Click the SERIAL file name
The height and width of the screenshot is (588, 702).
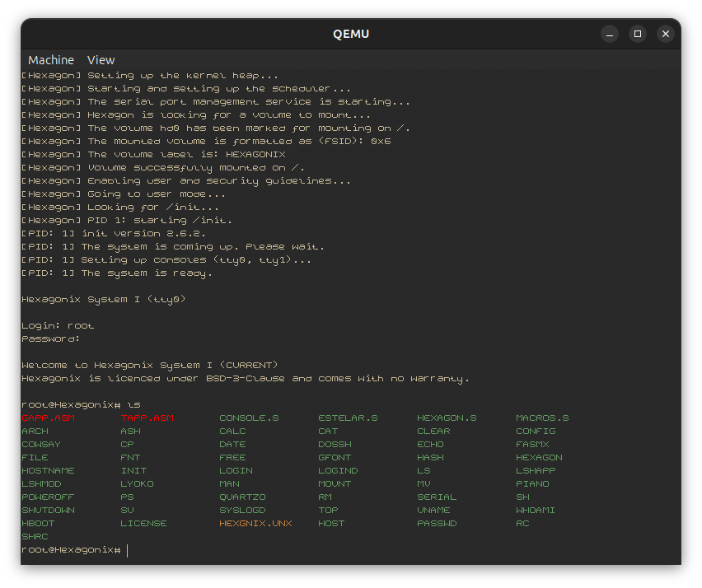437,497
